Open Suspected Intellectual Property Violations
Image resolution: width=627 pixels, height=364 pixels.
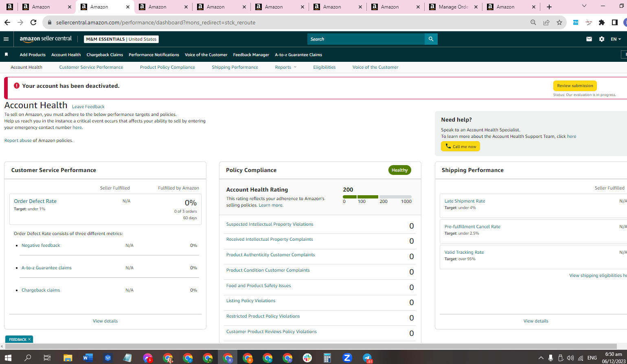pos(270,224)
